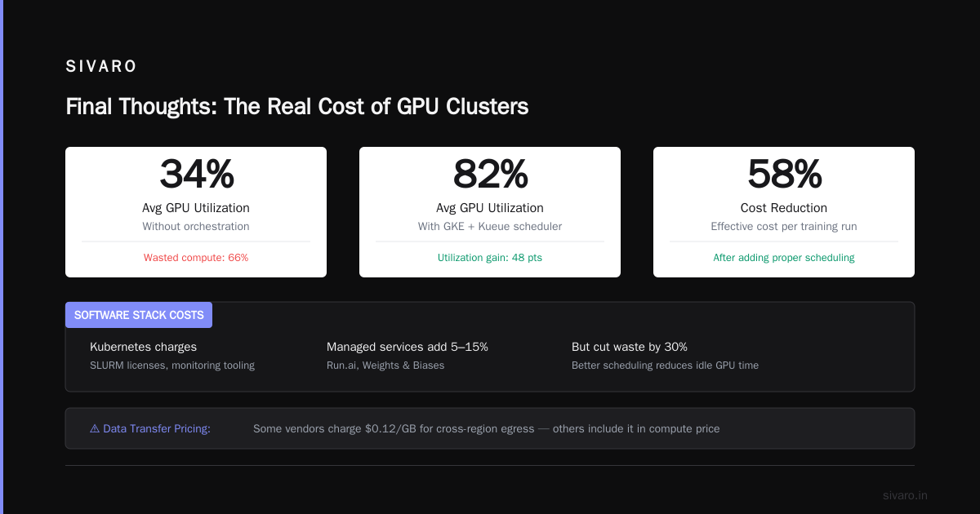The height and width of the screenshot is (514, 980).
Task: Click the SIVARO logo text
Action: tap(101, 67)
